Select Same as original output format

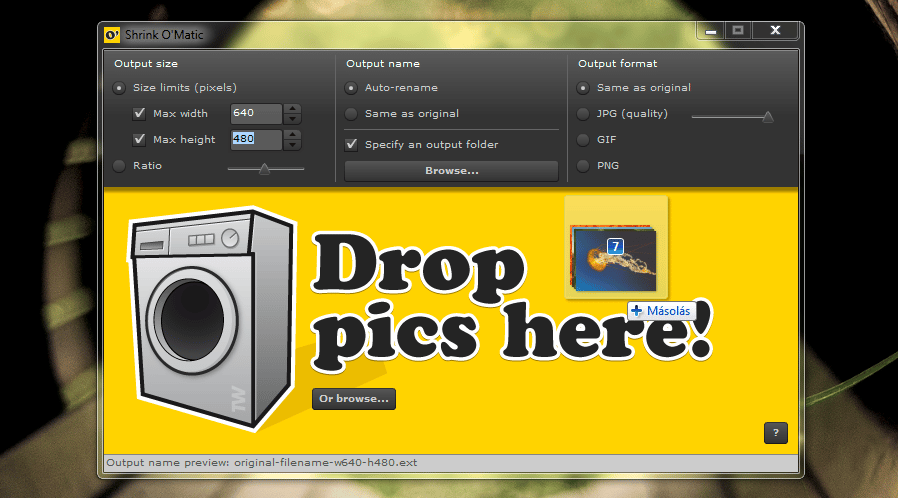point(583,88)
